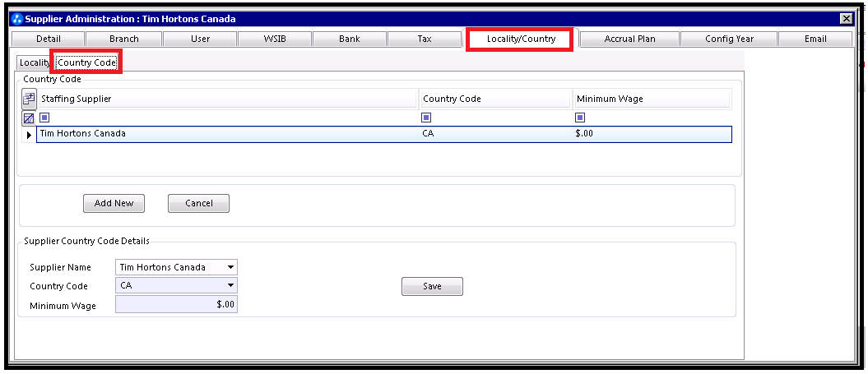868x374 pixels.
Task: Click the Save button
Action: 432,286
